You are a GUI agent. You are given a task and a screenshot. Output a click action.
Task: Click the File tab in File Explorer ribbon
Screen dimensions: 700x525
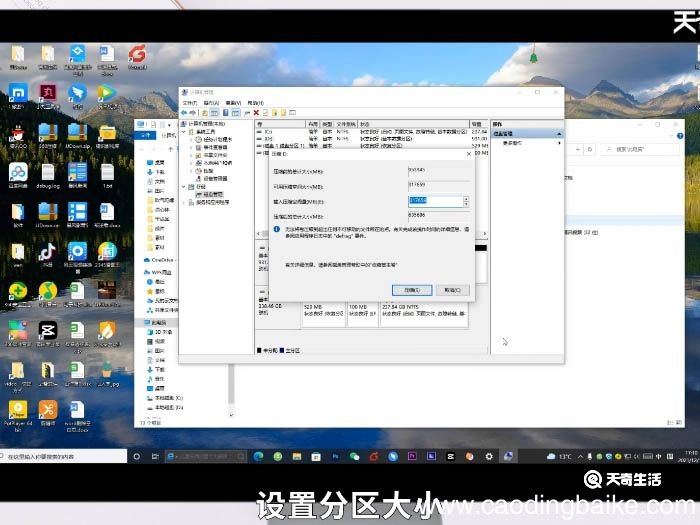tap(146, 135)
